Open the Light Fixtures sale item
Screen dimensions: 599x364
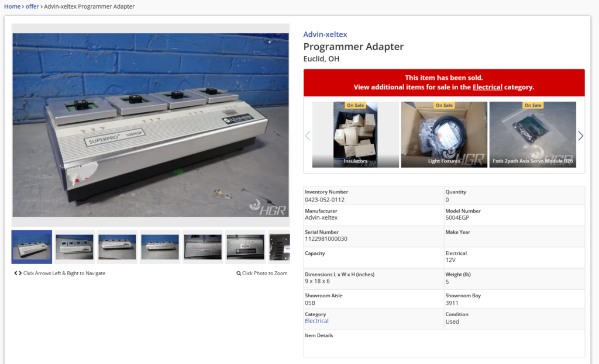pyautogui.click(x=444, y=134)
